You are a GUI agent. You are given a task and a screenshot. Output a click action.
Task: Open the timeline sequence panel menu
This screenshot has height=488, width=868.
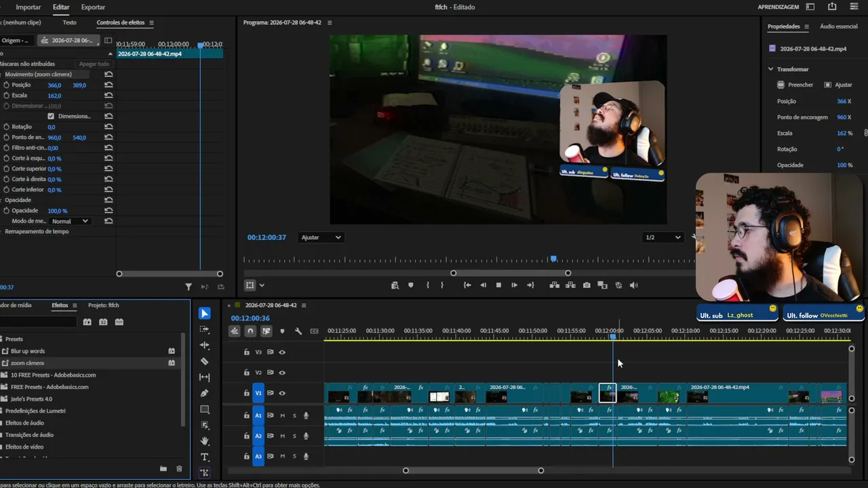click(304, 305)
